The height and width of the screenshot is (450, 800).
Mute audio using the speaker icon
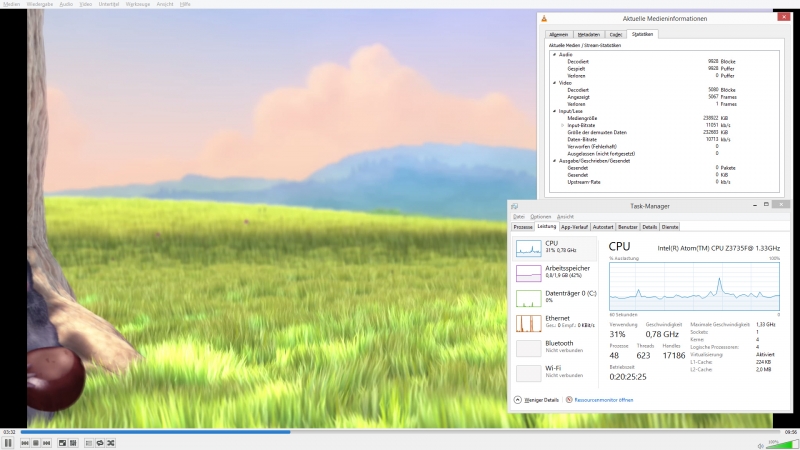(760, 445)
